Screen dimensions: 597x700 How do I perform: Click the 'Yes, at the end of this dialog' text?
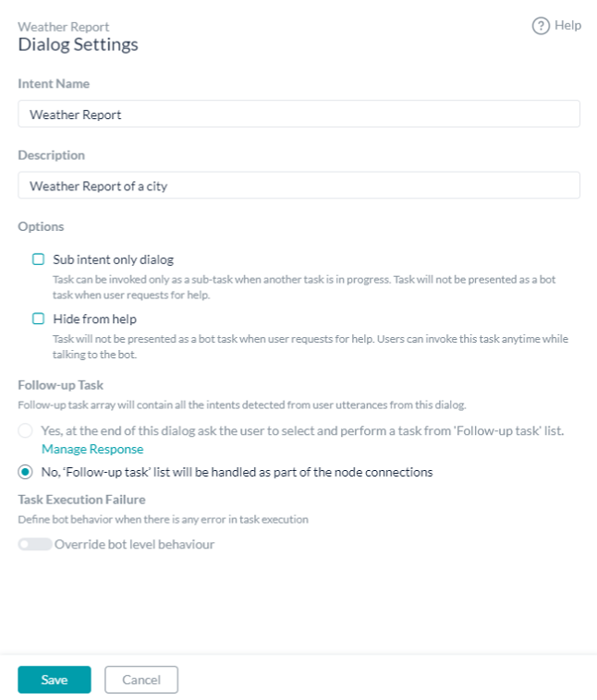(302, 430)
